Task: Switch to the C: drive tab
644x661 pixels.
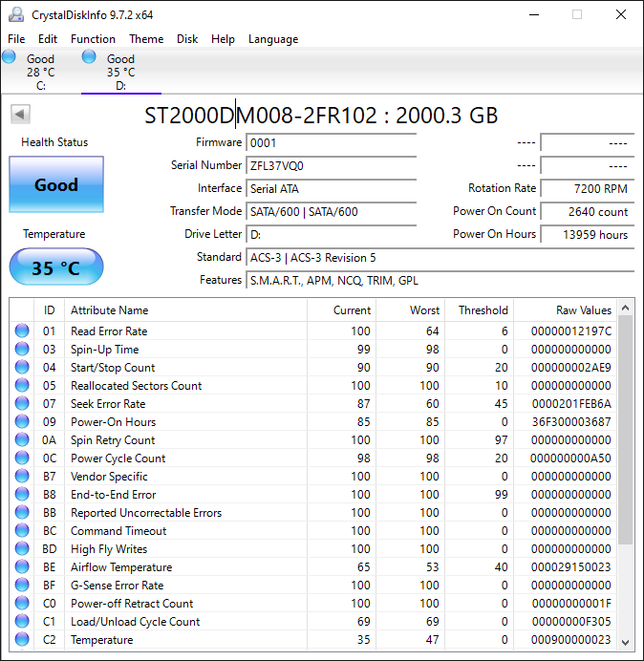Action: click(41, 71)
